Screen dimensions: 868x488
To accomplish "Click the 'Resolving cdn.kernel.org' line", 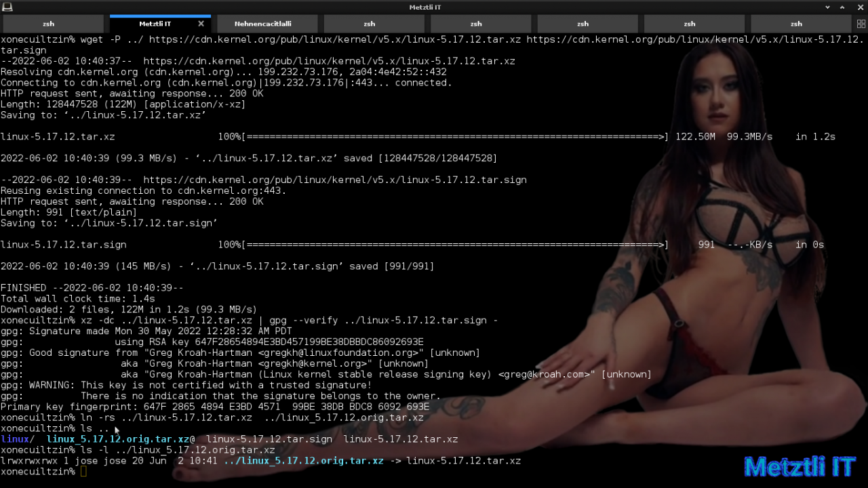I will (224, 72).
